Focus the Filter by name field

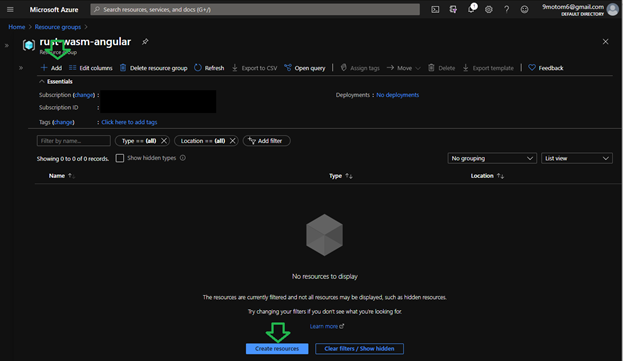tap(74, 141)
